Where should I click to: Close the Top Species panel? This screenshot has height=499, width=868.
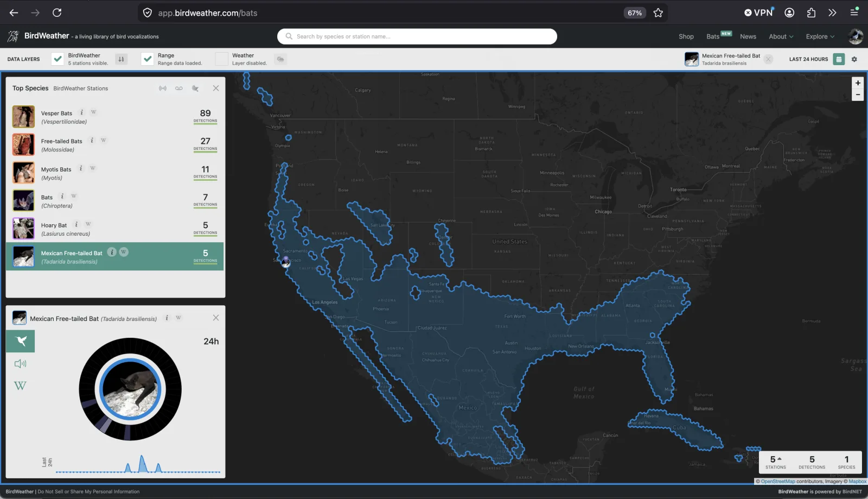216,88
